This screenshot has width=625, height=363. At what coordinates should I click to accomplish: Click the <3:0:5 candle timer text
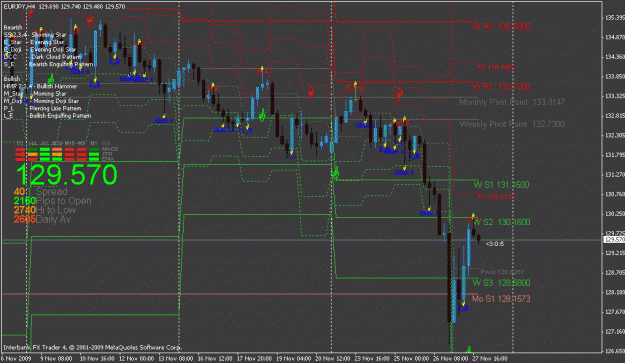click(x=495, y=244)
